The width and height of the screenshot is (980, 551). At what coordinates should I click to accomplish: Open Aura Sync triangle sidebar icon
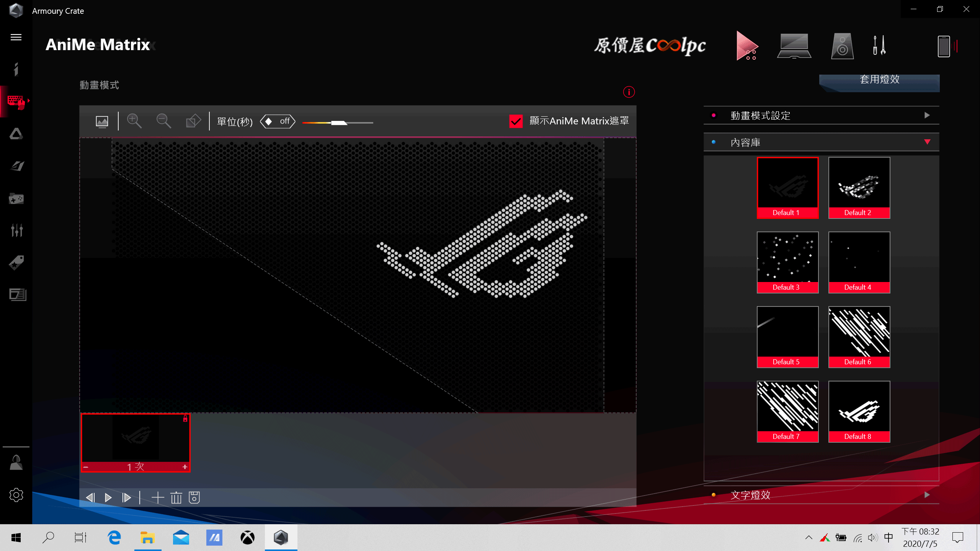click(x=16, y=134)
